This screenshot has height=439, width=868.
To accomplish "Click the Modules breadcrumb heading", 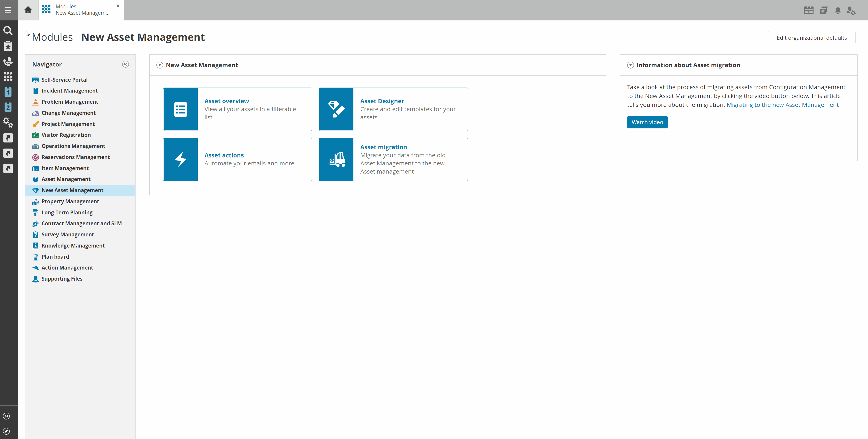I will click(52, 37).
